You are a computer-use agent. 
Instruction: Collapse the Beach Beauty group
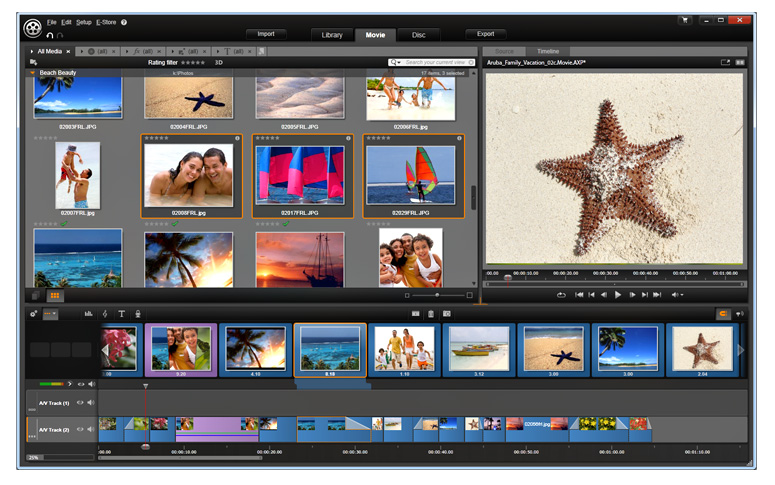(33, 73)
